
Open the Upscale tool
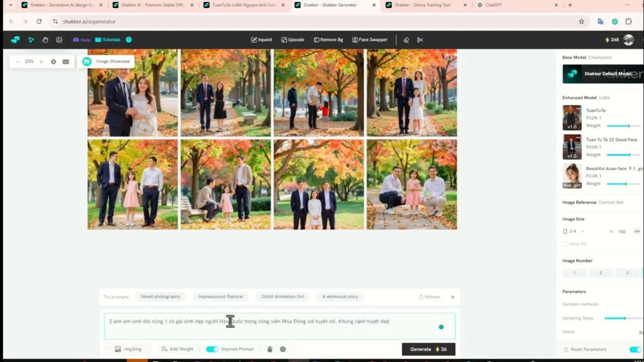tap(293, 39)
